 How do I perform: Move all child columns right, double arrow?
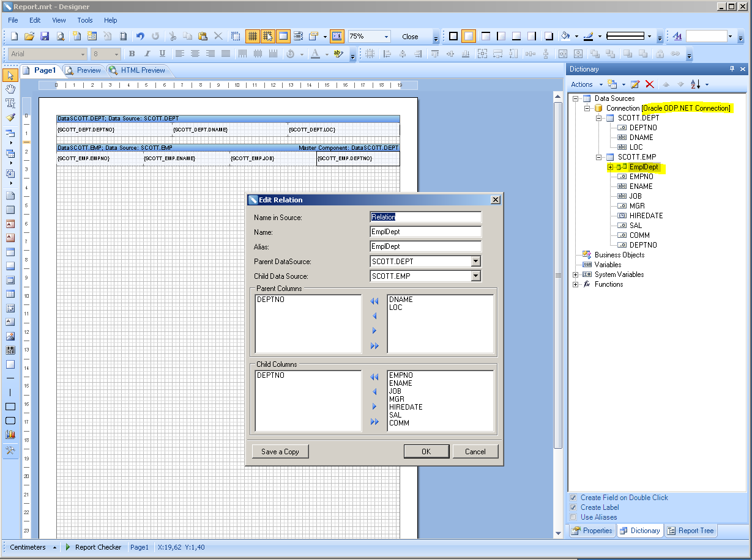click(374, 422)
